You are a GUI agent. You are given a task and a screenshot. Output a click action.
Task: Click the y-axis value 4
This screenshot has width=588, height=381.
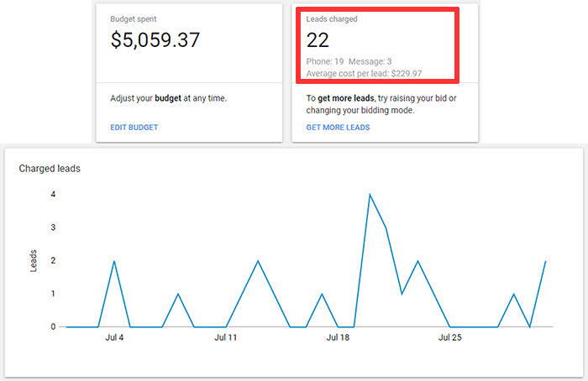(53, 194)
